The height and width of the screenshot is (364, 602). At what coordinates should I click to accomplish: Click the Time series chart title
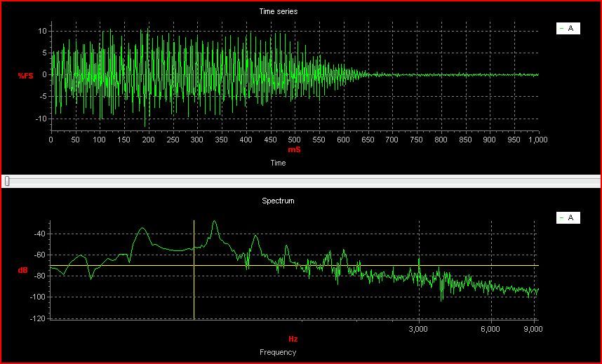click(x=279, y=11)
